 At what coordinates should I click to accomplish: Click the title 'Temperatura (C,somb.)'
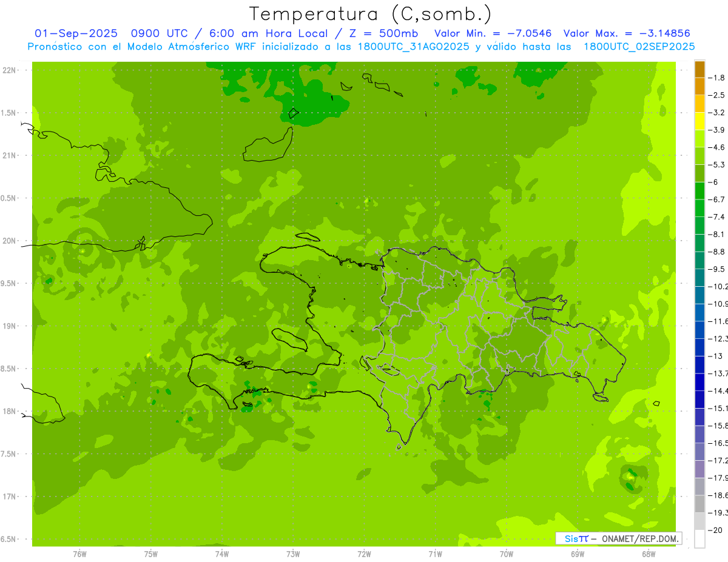[x=371, y=14]
